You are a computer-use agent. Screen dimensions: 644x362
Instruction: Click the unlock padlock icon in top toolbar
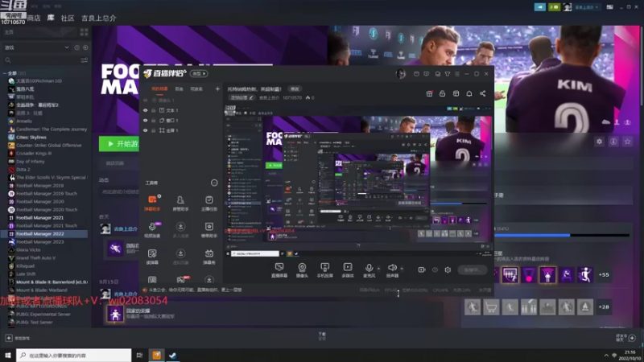442,93
